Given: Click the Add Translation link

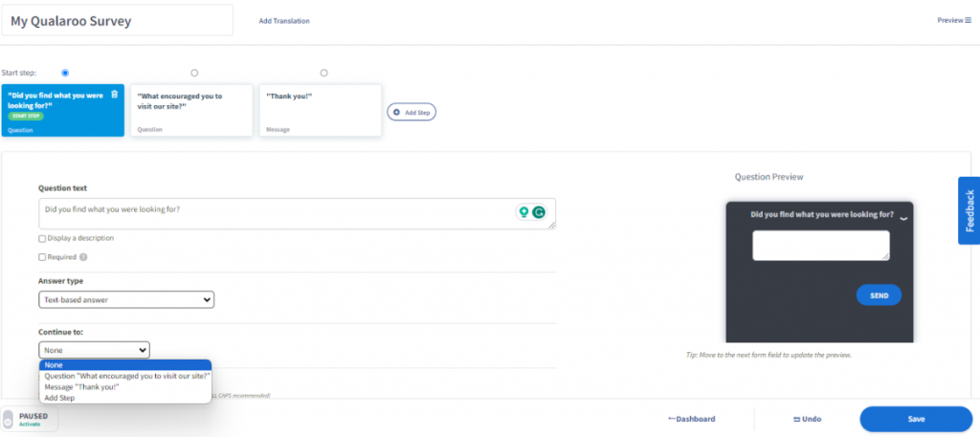Looking at the screenshot, I should pyautogui.click(x=284, y=21).
